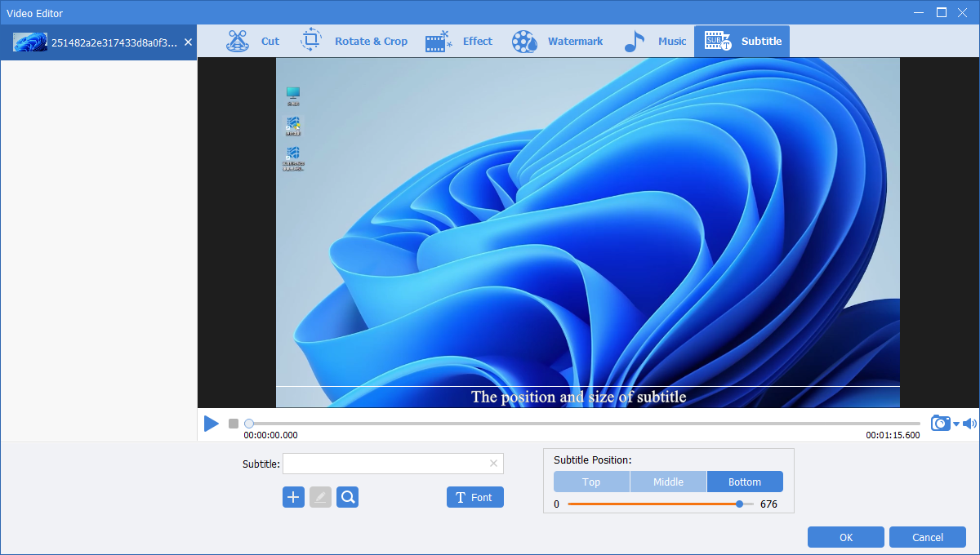The image size is (980, 555).
Task: Expand the snapshot dropdown arrow
Action: 956,424
